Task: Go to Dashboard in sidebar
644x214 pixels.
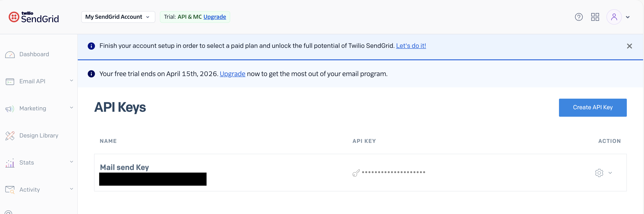Action: click(x=34, y=54)
